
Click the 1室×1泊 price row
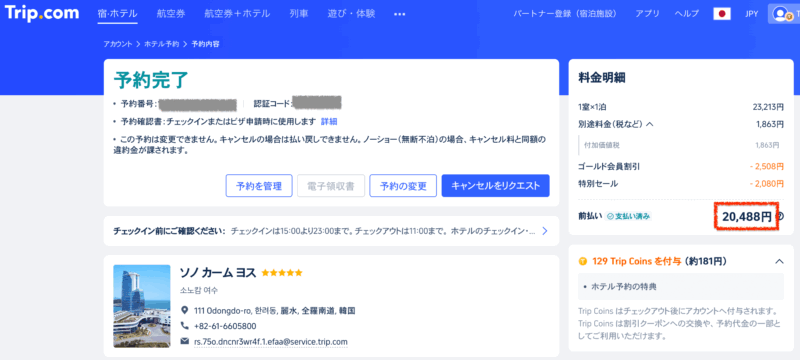click(681, 107)
